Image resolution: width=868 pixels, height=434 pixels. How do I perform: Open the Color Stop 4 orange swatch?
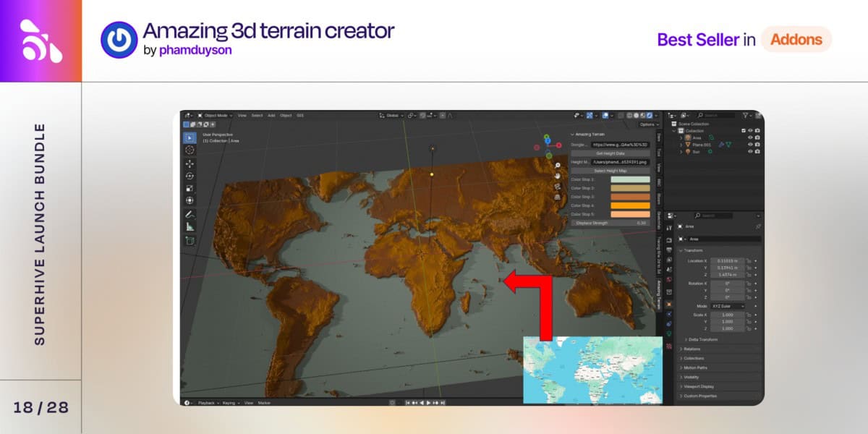coord(630,205)
